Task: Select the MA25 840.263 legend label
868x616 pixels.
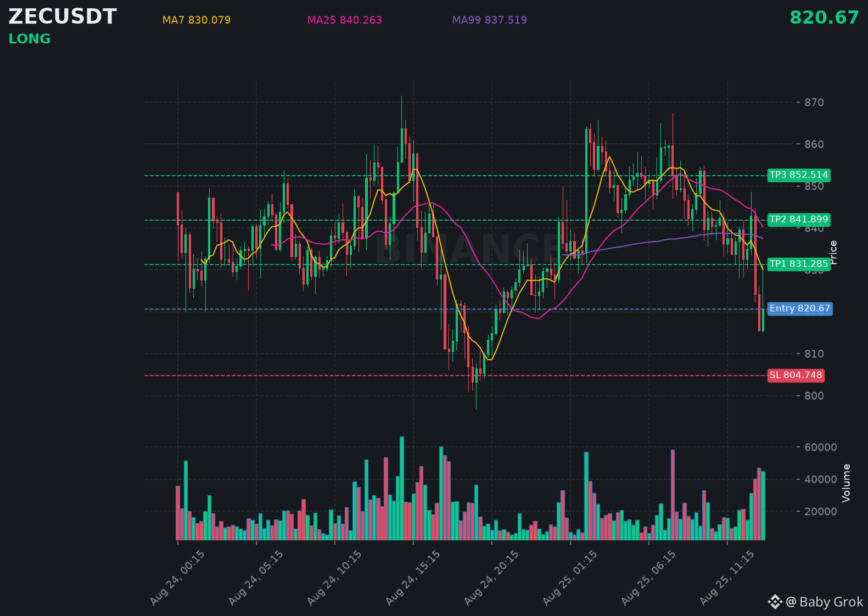Action: click(x=345, y=20)
